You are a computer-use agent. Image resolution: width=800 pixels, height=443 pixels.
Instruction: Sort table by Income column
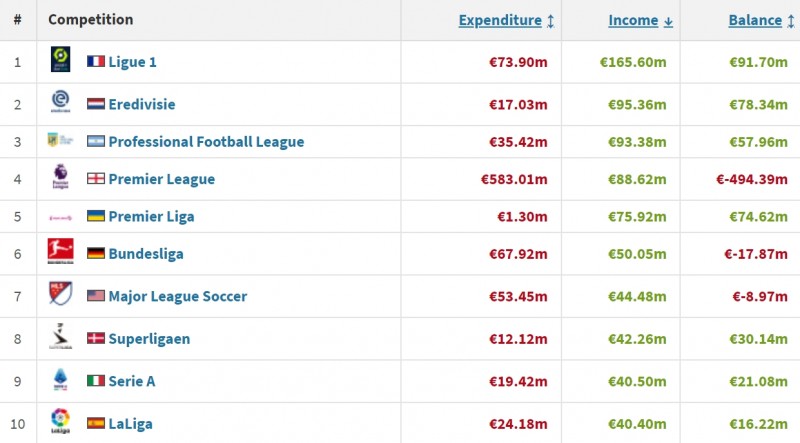pyautogui.click(x=633, y=20)
